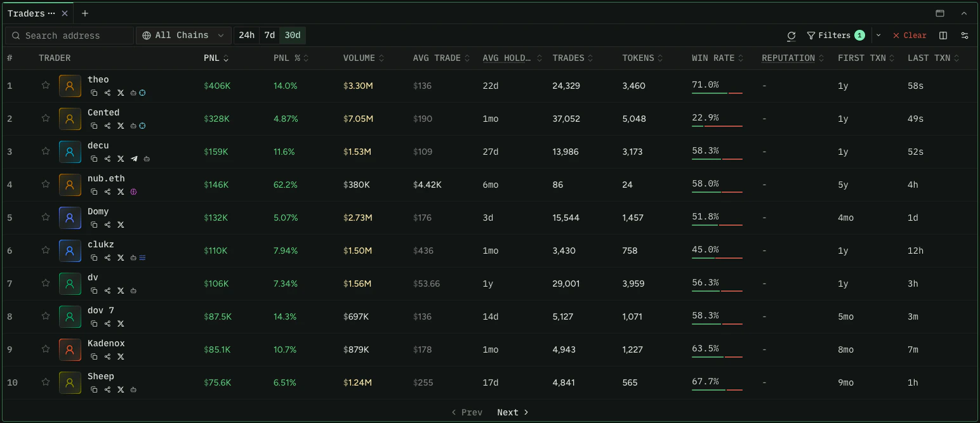The width and height of the screenshot is (980, 423).
Task: Star Cented as favorite
Action: coord(46,118)
